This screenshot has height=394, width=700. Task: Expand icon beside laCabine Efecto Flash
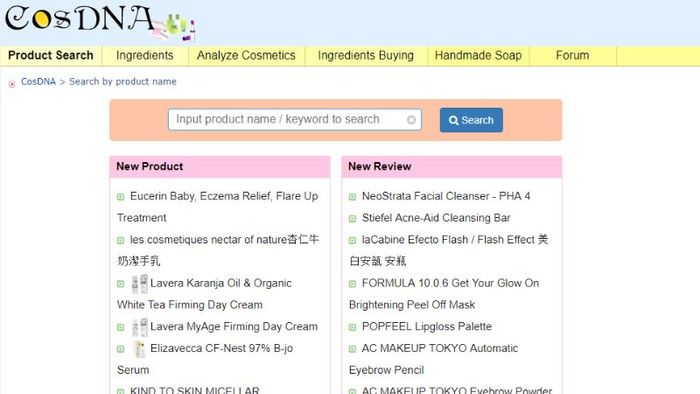[x=352, y=241]
